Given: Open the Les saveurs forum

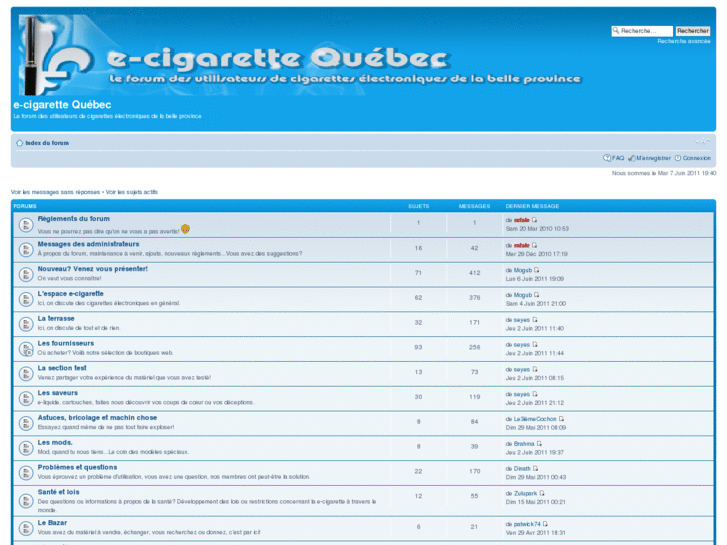Looking at the screenshot, I should coord(57,393).
